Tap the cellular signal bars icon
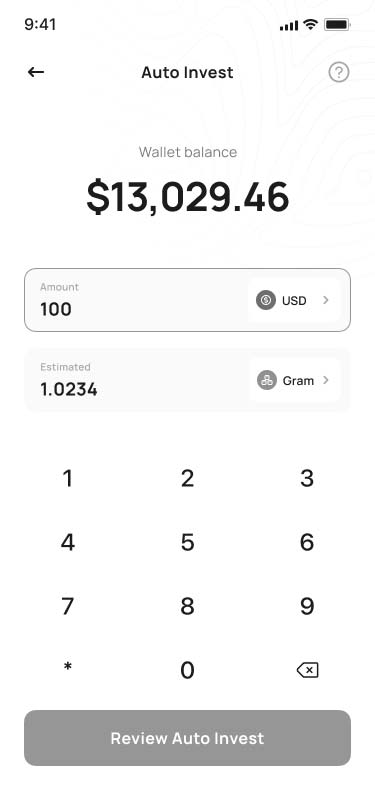The width and height of the screenshot is (375, 812). pyautogui.click(x=289, y=25)
